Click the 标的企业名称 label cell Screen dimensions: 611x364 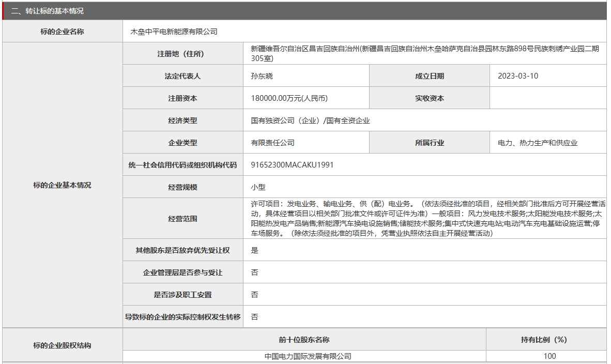(63, 32)
